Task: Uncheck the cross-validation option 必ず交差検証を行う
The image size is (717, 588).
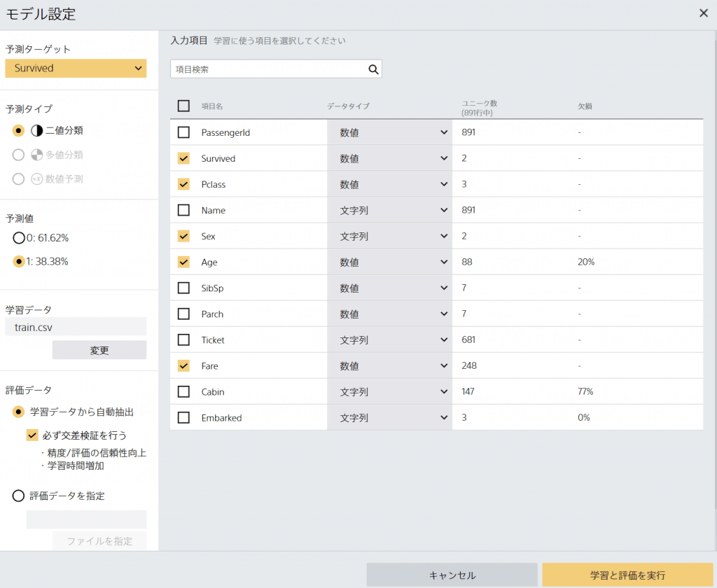Action: pos(32,435)
